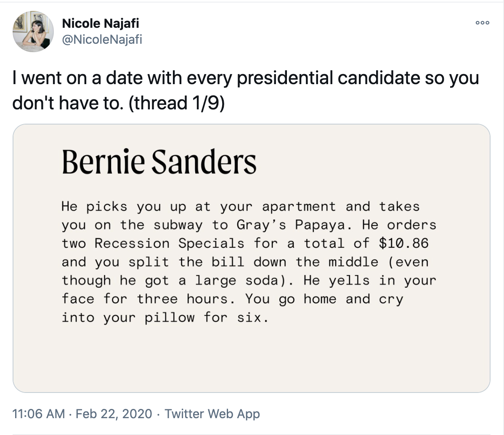
Task: Click the $10.86 total in the image text
Action: click(403, 244)
